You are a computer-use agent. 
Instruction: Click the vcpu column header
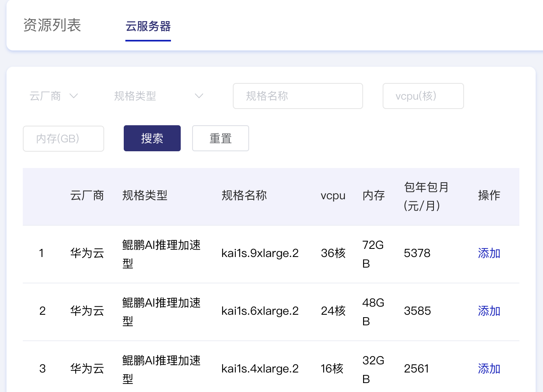pos(333,196)
